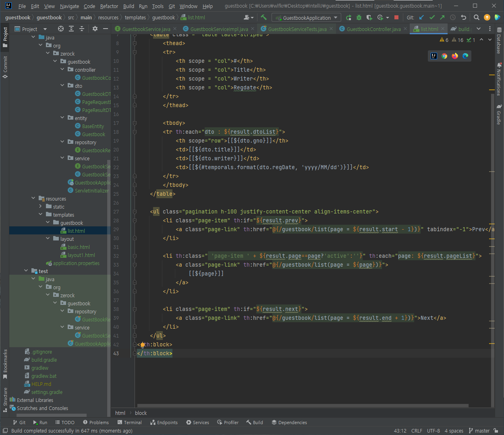
Task: Toggle the tool window bars icon bottom-left
Action: pyautogui.click(x=5, y=431)
